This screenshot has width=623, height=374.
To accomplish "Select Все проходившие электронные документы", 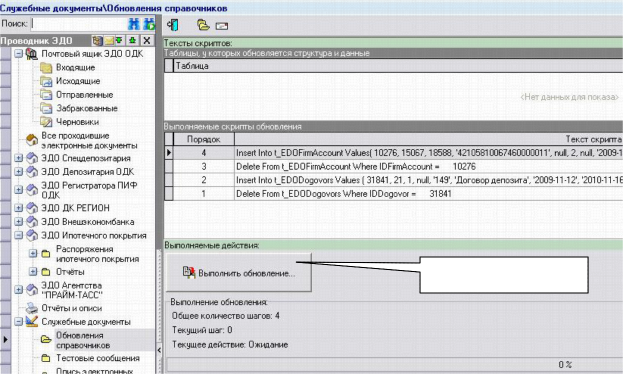I will 89,141.
